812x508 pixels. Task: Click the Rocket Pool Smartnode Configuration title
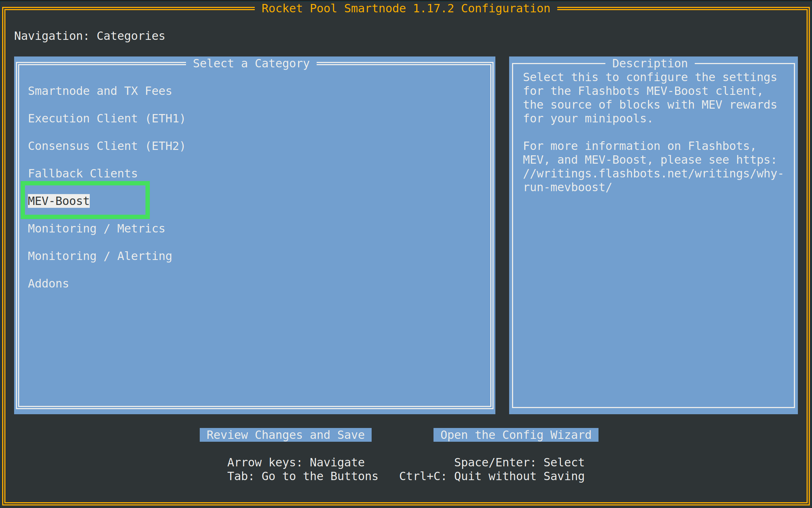(406, 8)
